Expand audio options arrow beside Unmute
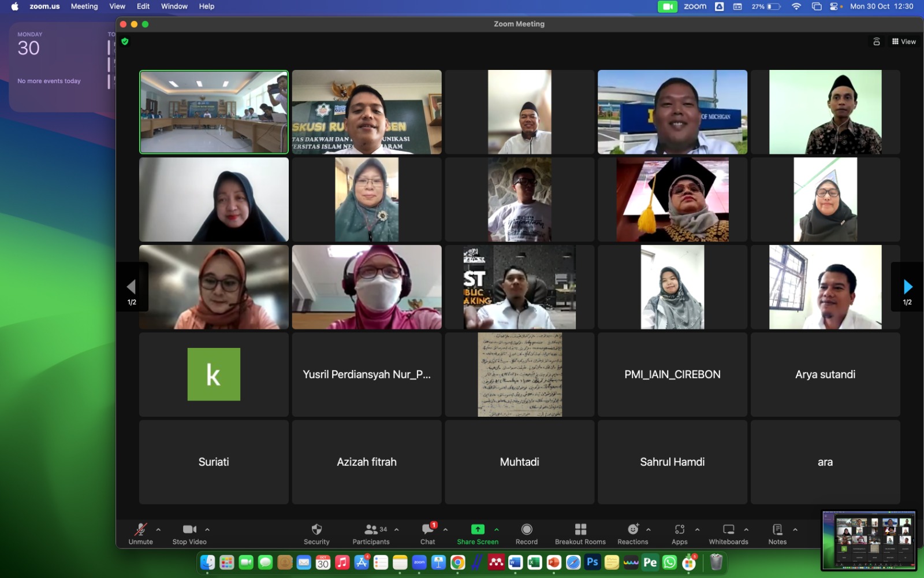The image size is (924, 578). [158, 529]
